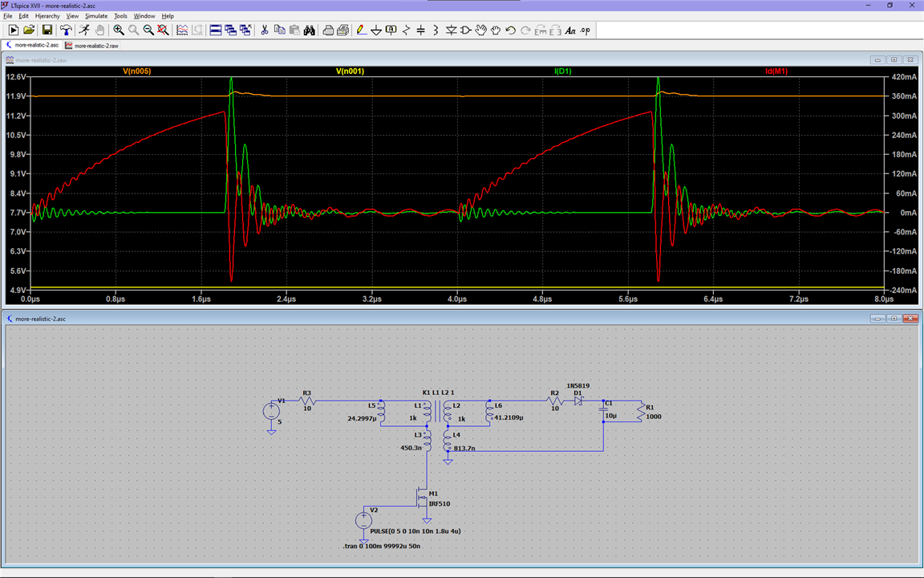Choose the Diode placement tool
The height and width of the screenshot is (578, 924).
[x=452, y=31]
